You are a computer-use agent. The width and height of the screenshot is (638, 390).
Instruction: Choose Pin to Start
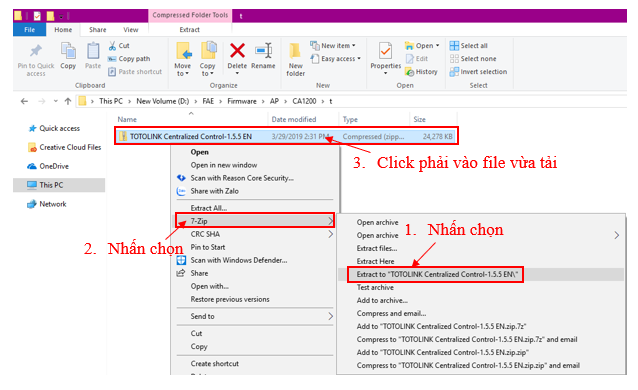click(208, 247)
